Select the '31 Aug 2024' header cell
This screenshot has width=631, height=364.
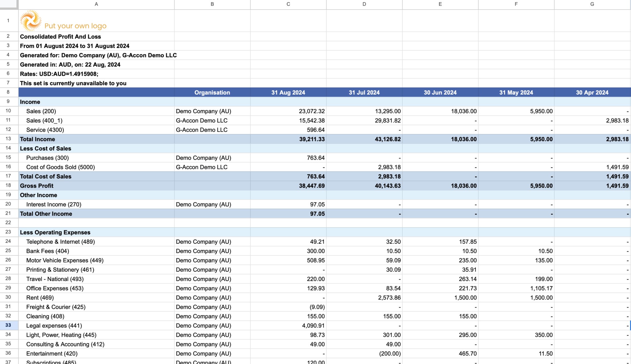click(288, 92)
